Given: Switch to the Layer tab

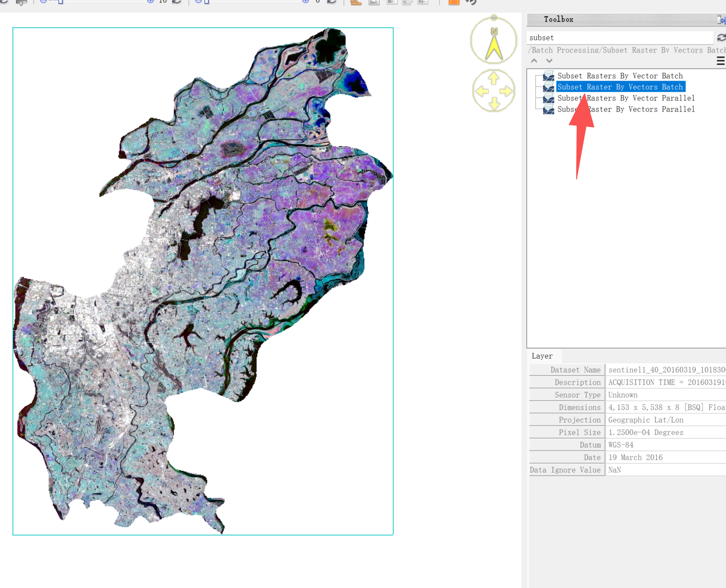Looking at the screenshot, I should pos(542,356).
